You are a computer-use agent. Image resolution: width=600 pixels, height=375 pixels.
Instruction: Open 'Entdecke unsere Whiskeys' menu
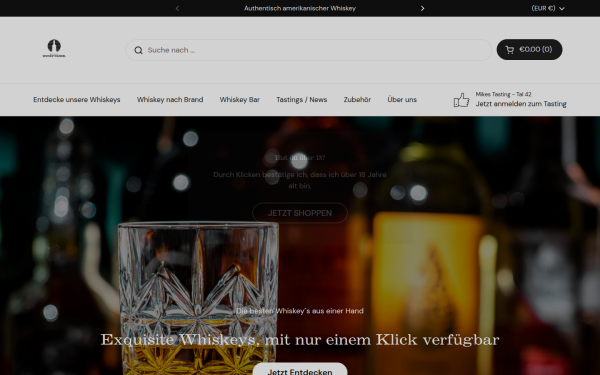click(x=77, y=99)
